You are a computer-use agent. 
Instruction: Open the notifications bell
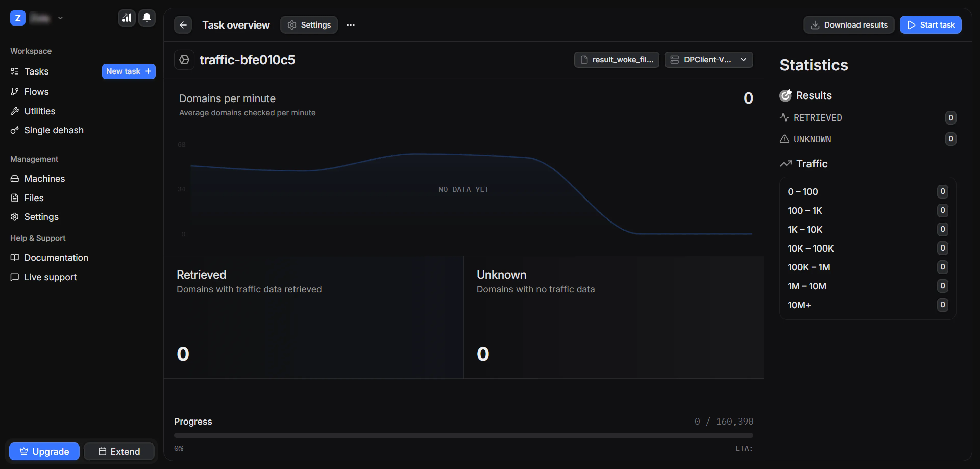[x=147, y=18]
